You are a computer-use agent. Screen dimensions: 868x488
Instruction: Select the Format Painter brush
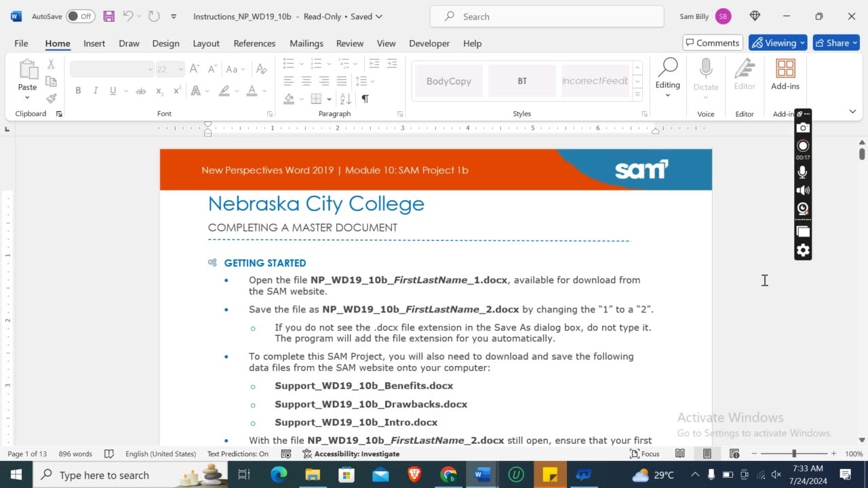coord(51,98)
